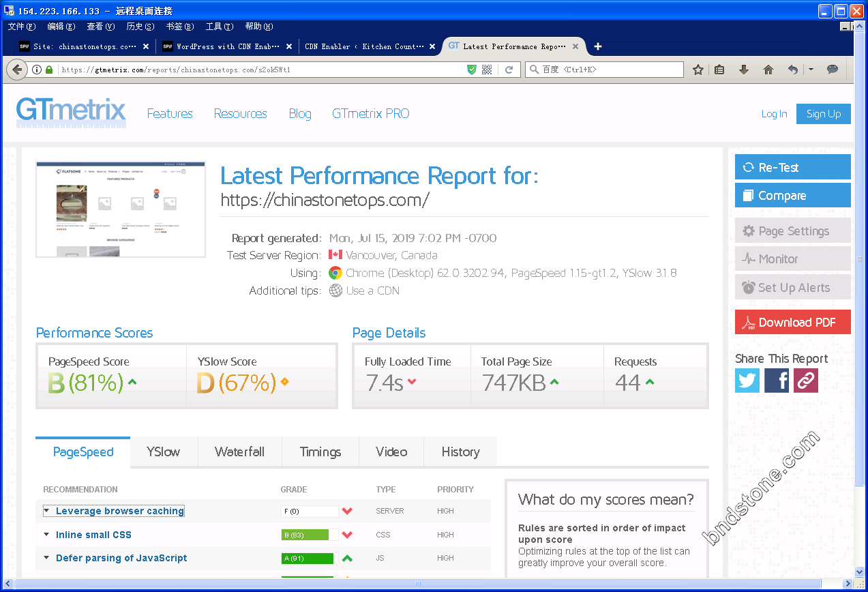Click the Monitor button
Viewport: 868px width, 592px height.
point(793,258)
